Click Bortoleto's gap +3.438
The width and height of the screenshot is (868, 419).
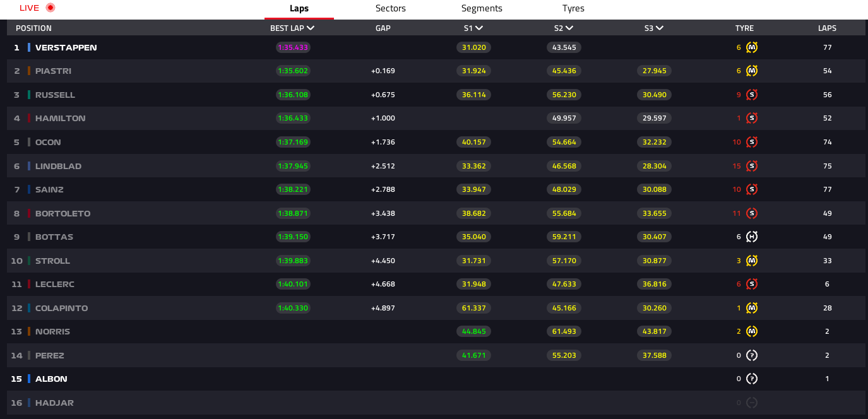coord(383,213)
